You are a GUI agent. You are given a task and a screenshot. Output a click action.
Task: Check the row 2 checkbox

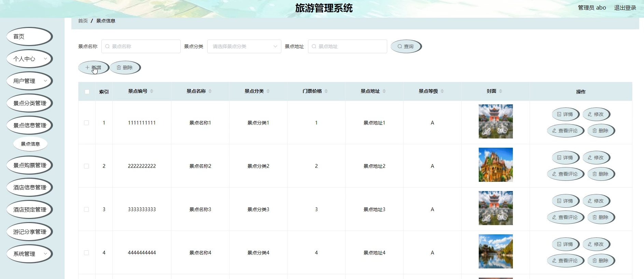point(86,166)
